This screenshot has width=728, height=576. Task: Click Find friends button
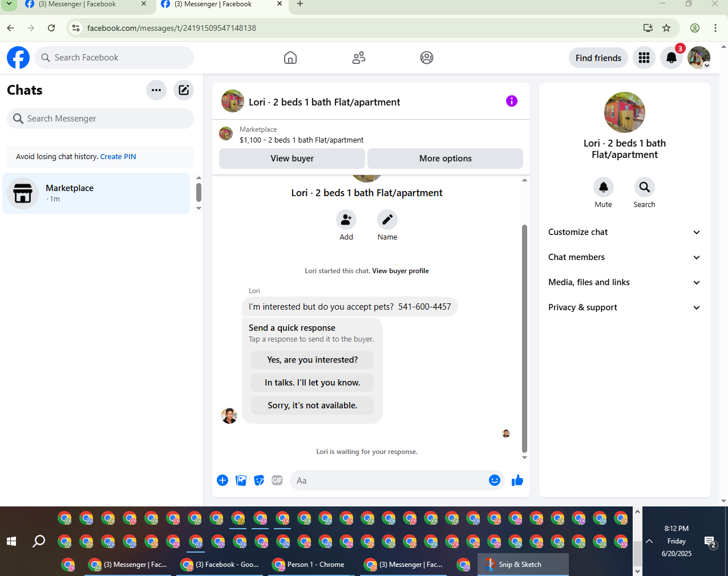[x=598, y=58]
